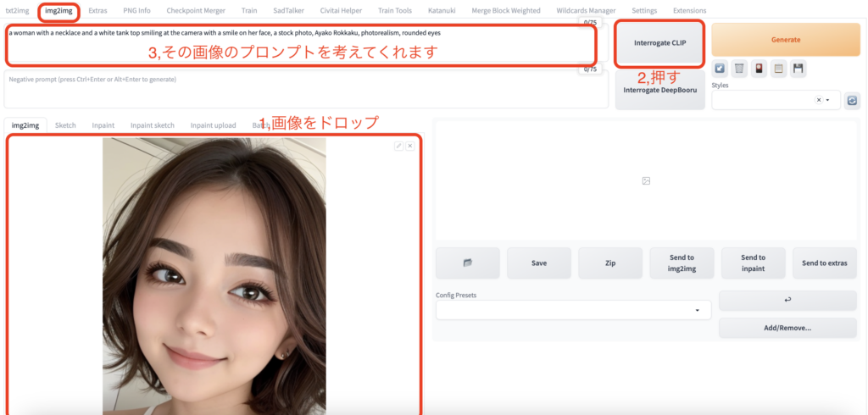Click the return arrow button beside Config Presets
Viewport: 868px width, 415px height.
(787, 300)
